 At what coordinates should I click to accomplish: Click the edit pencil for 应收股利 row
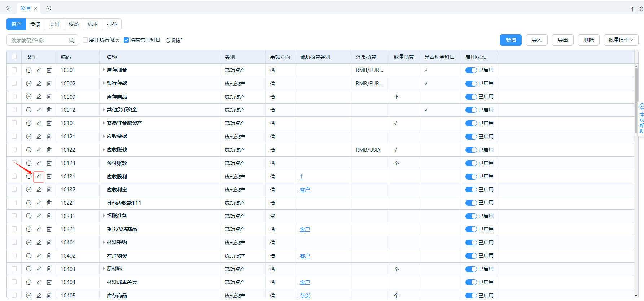click(39, 177)
